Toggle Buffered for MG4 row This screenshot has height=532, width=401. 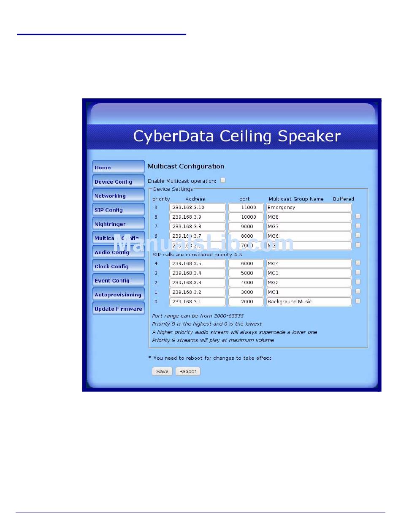358,263
